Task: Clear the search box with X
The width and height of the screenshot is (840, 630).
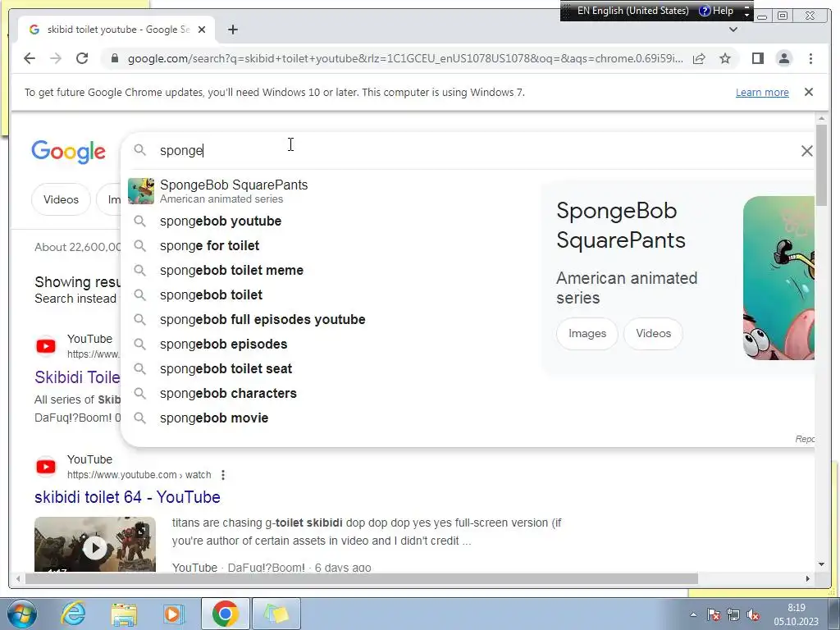Action: click(x=806, y=151)
